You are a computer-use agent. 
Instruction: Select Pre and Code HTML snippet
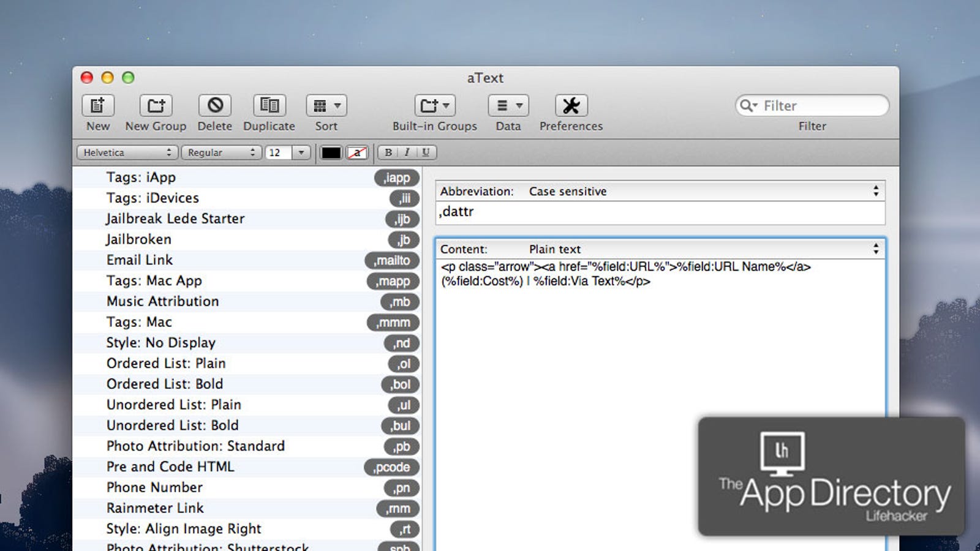point(247,467)
